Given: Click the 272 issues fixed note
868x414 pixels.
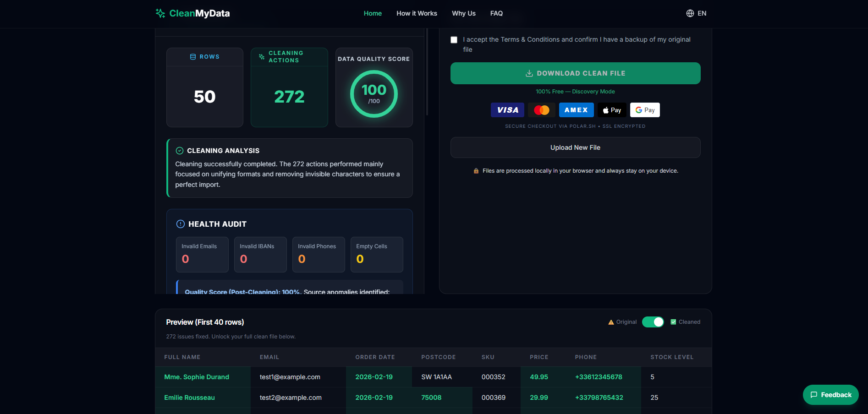Looking at the screenshot, I should click(x=231, y=337).
